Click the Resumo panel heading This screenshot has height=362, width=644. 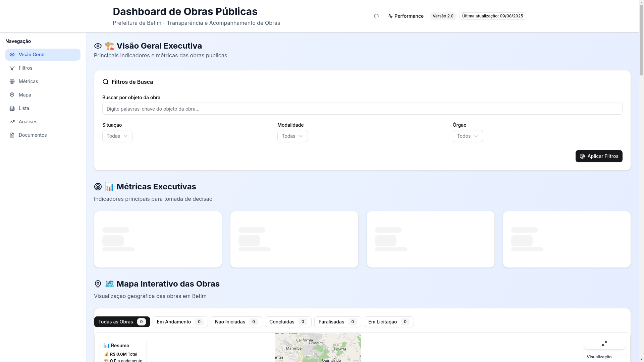(x=117, y=346)
